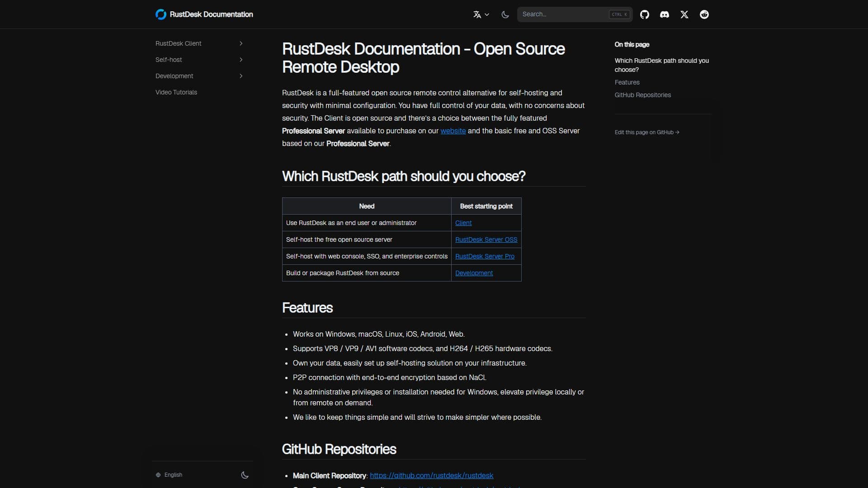
Task: Open Self-host sidebar item
Action: pyautogui.click(x=169, y=60)
